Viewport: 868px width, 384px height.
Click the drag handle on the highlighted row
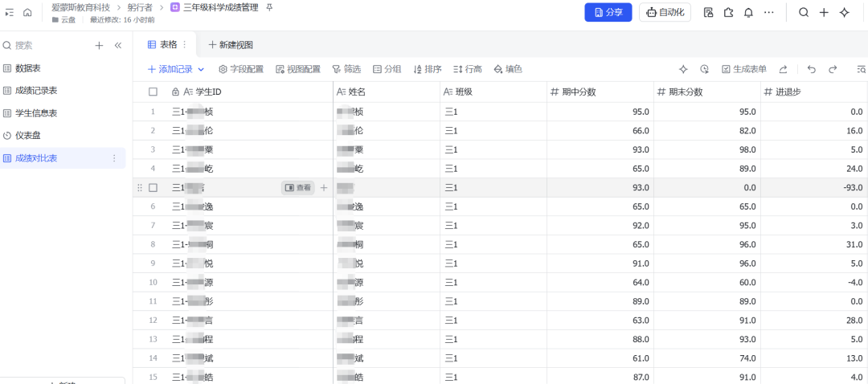[140, 187]
